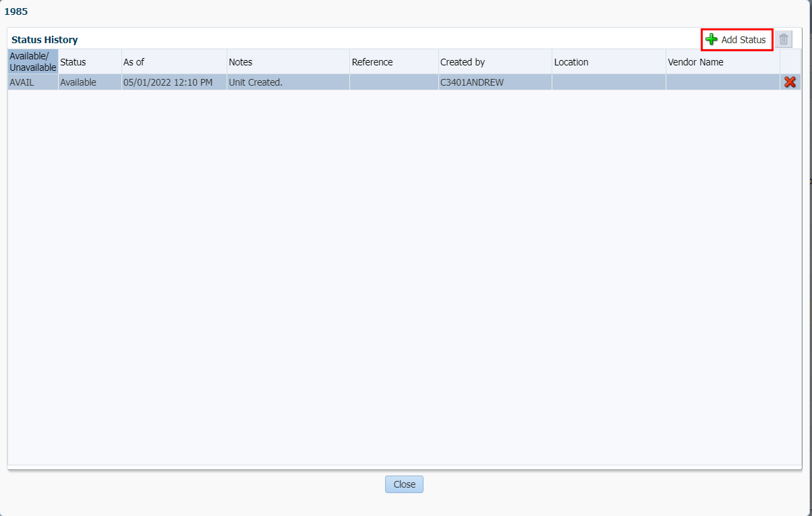Screen dimensions: 812x516
Task: Click the Status History panel title
Action: 45,40
